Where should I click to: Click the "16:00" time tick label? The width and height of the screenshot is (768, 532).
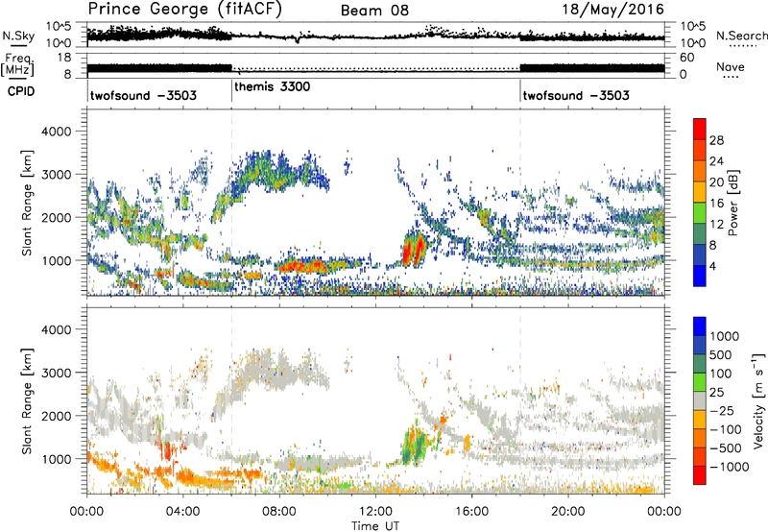point(471,512)
